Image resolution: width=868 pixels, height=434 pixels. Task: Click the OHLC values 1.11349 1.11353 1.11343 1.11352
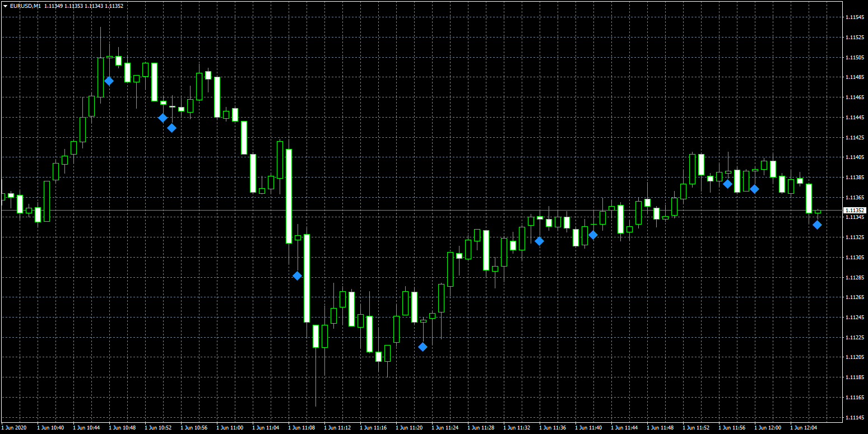tap(84, 6)
